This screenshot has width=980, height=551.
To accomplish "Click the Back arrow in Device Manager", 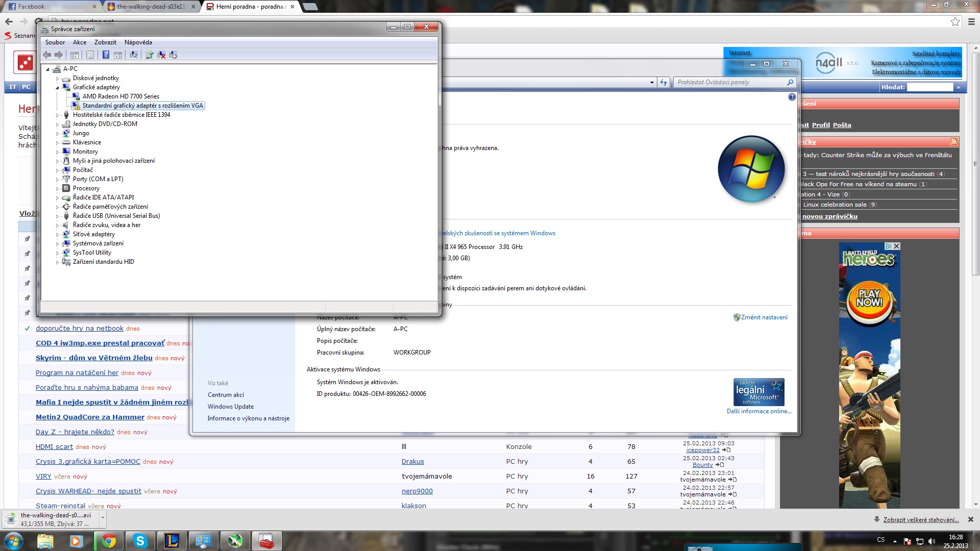I will tap(47, 55).
